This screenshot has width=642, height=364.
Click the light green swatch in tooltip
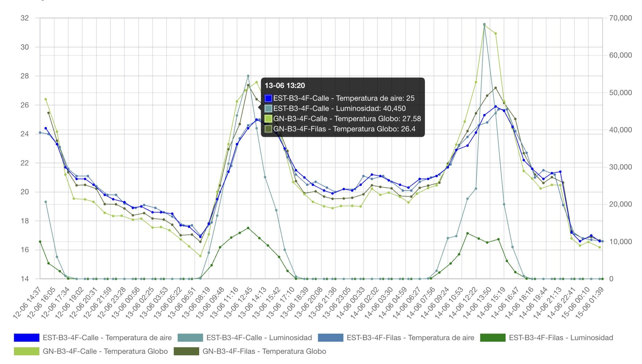(268, 119)
